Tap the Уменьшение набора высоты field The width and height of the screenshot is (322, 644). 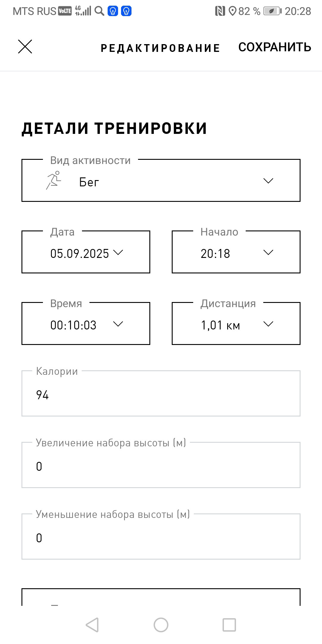[161, 536]
